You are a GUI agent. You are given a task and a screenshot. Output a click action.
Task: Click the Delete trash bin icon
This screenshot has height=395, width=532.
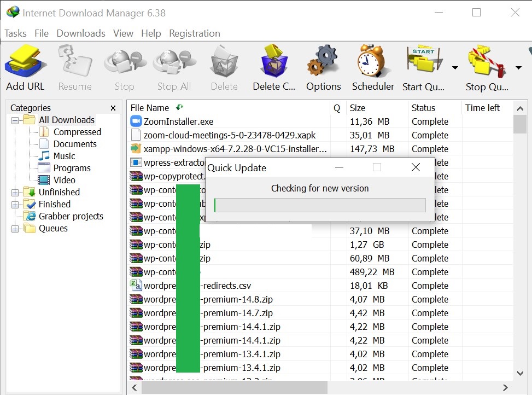(224, 62)
